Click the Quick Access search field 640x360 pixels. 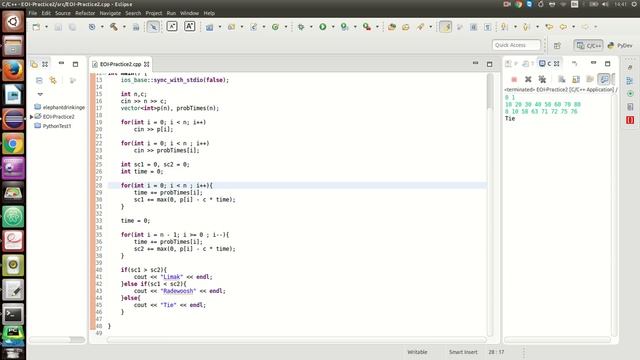(516, 45)
